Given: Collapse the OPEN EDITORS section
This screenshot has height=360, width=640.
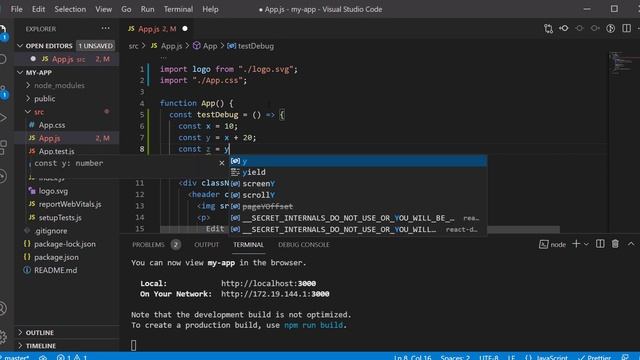Looking at the screenshot, I should (x=20, y=46).
